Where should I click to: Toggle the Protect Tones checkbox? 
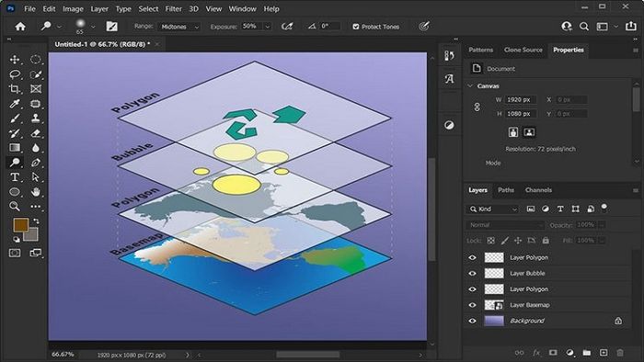coord(356,27)
